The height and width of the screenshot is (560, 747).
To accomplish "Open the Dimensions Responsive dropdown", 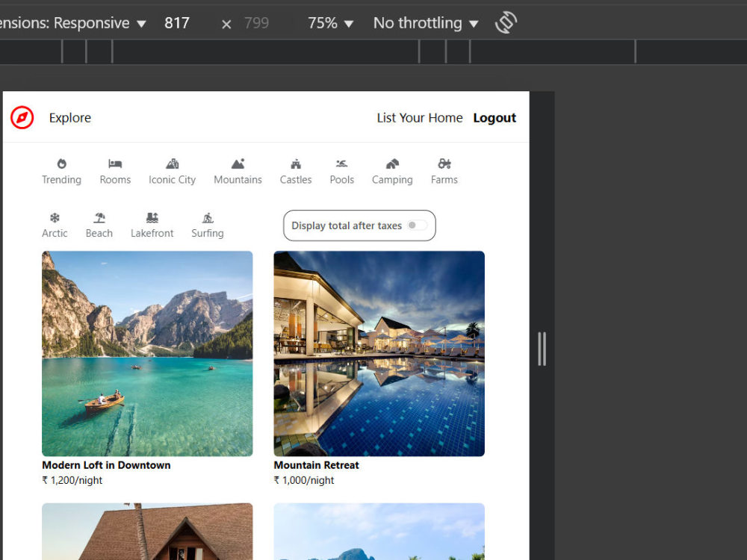I will [73, 23].
